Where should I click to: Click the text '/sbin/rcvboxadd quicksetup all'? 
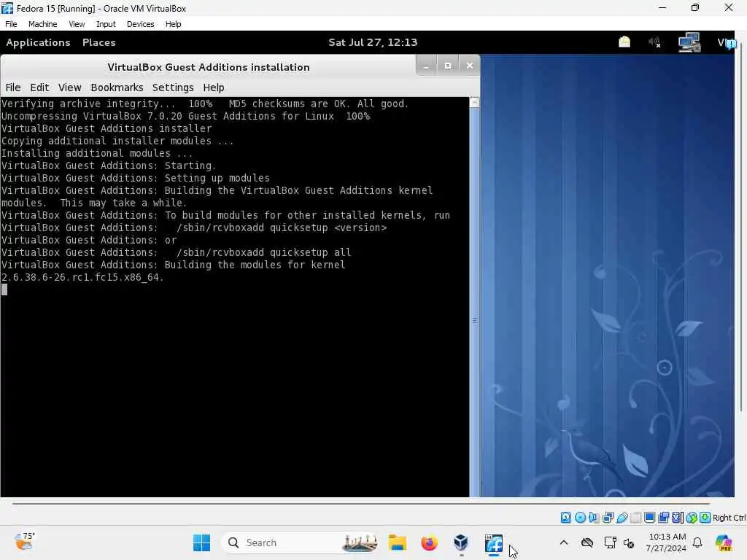pos(263,252)
